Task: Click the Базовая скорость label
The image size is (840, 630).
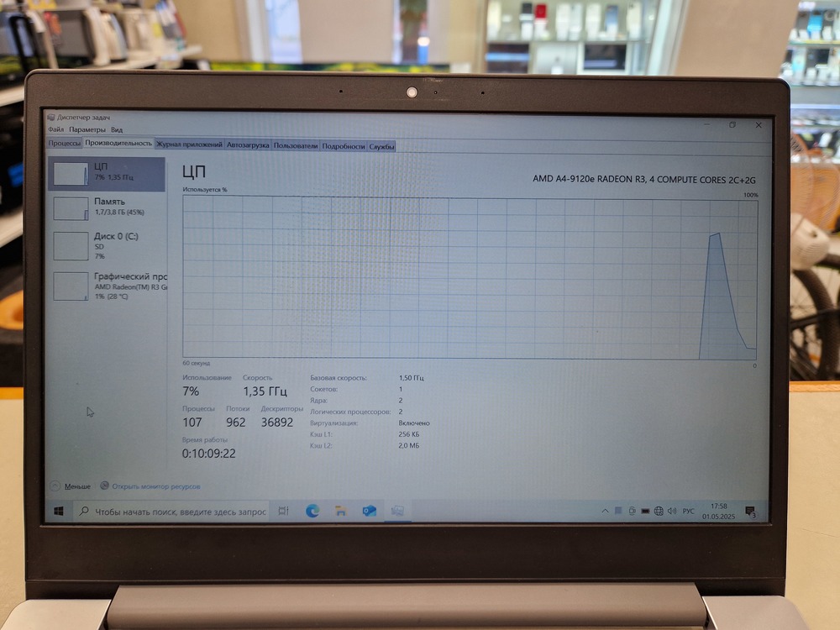Action: [339, 378]
